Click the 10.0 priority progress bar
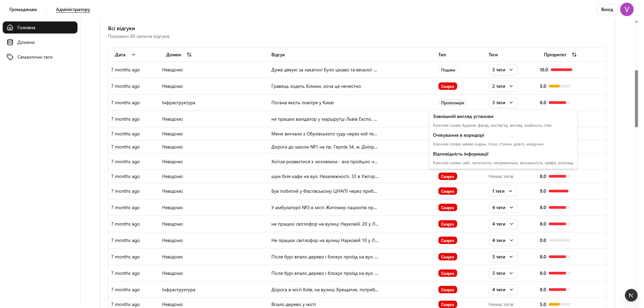Viewport: 644px width, 308px height. [x=561, y=70]
